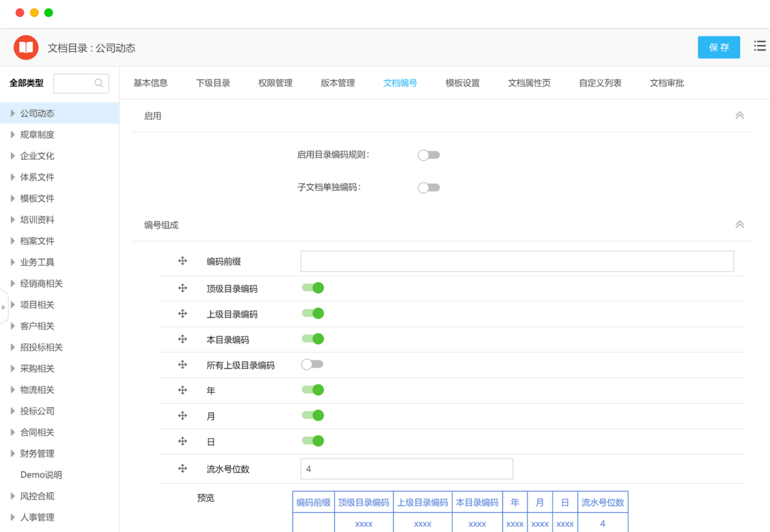
Task: Click 流水号位数 header in preview table
Action: pos(603,502)
